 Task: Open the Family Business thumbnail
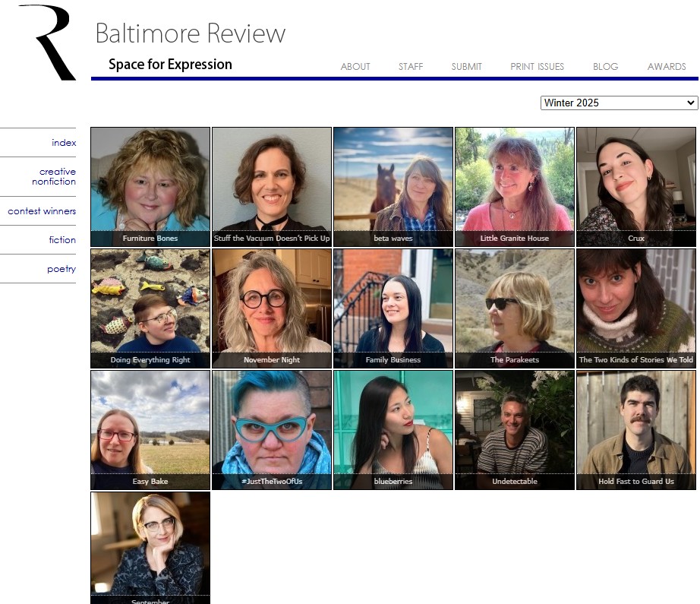click(x=393, y=308)
